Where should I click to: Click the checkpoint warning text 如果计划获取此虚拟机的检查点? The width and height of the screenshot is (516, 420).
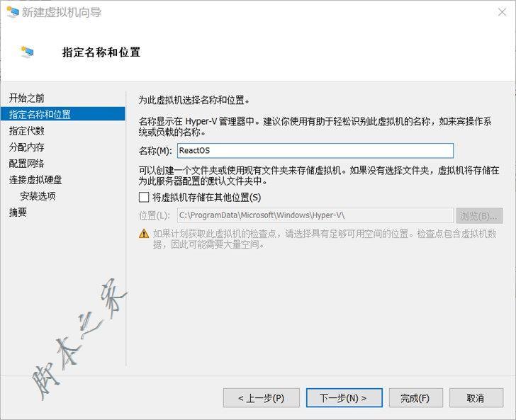click(x=325, y=239)
